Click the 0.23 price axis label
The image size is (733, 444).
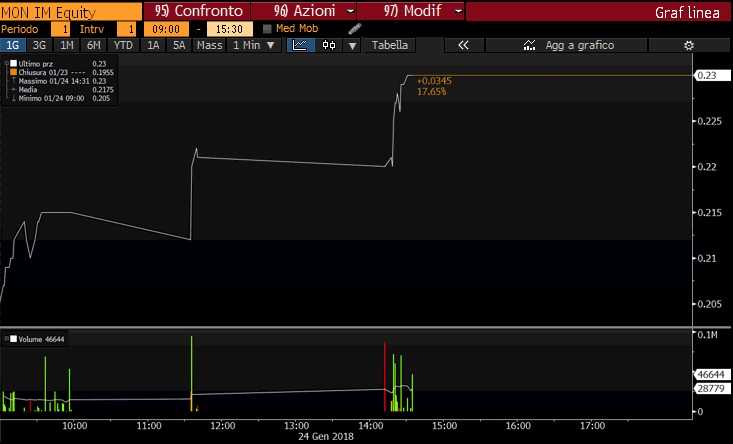click(x=712, y=75)
